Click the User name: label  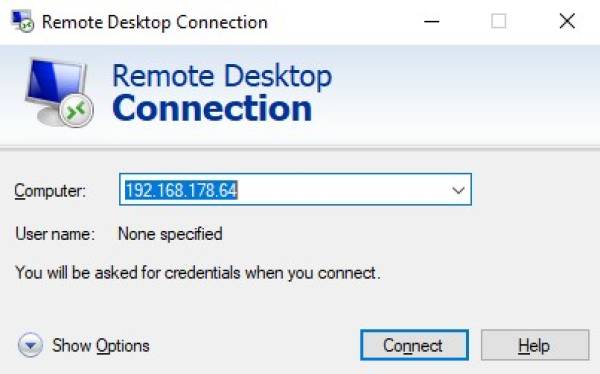[x=55, y=234]
